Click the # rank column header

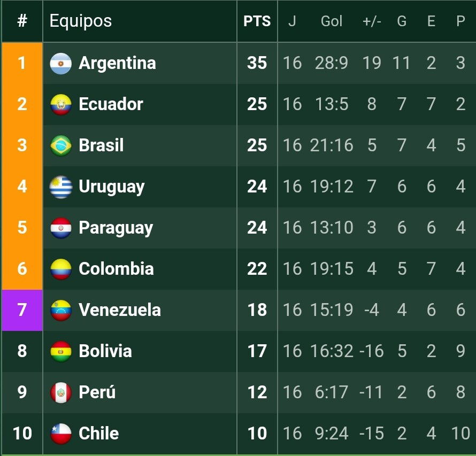(x=22, y=21)
